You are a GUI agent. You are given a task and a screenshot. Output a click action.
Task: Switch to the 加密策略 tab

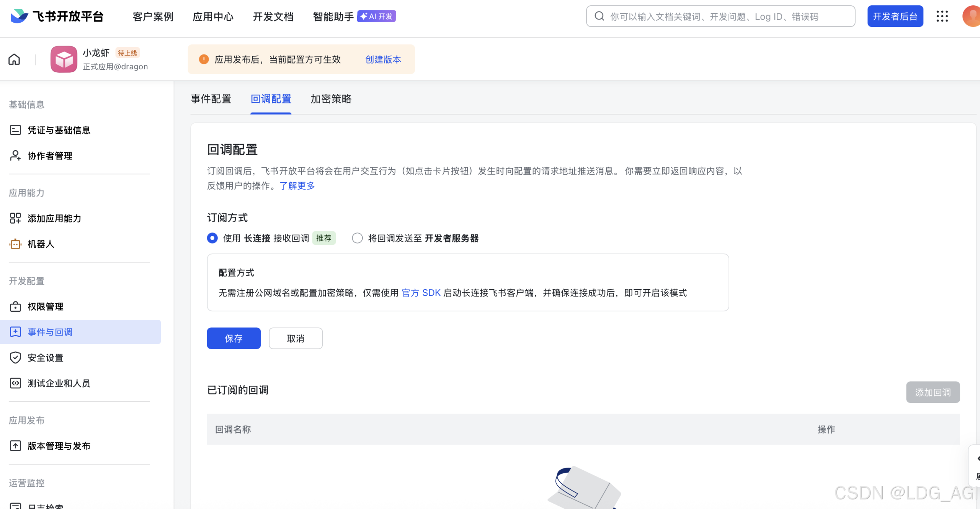point(331,99)
